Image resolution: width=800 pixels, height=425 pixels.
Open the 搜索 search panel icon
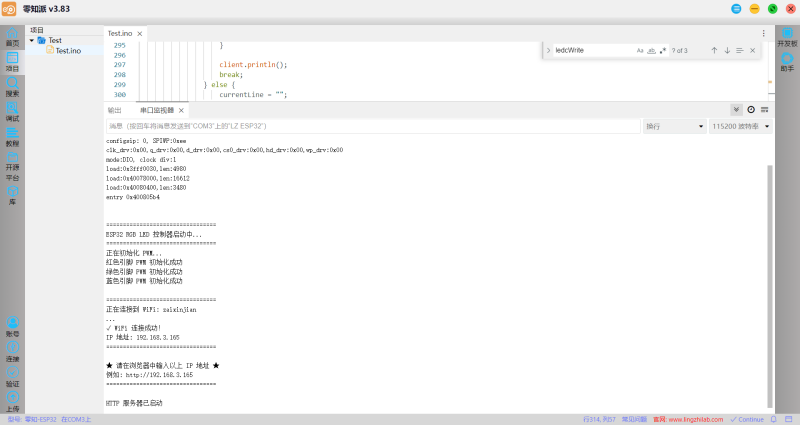(12, 87)
